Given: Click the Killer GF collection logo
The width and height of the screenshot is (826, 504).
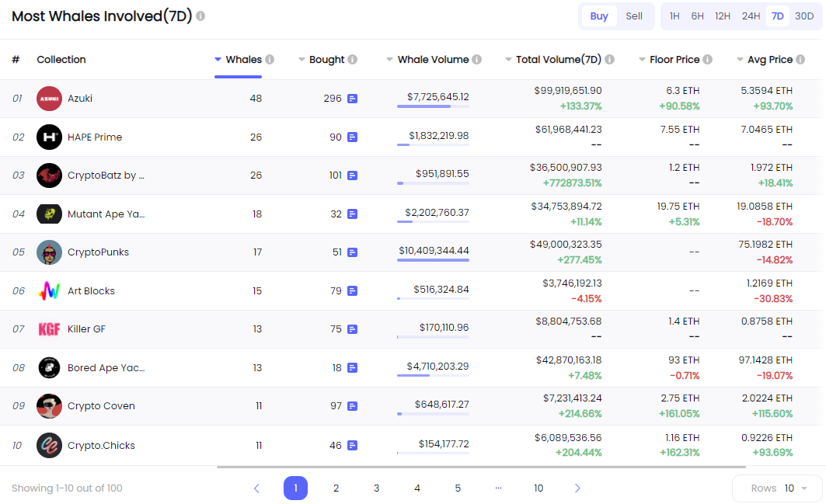Looking at the screenshot, I should click(49, 329).
